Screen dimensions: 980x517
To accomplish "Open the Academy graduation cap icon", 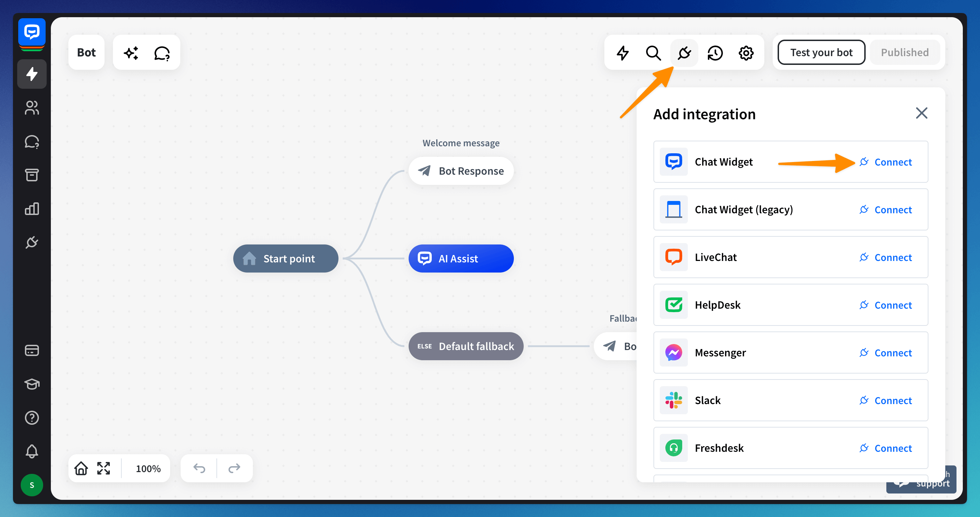I will click(32, 384).
